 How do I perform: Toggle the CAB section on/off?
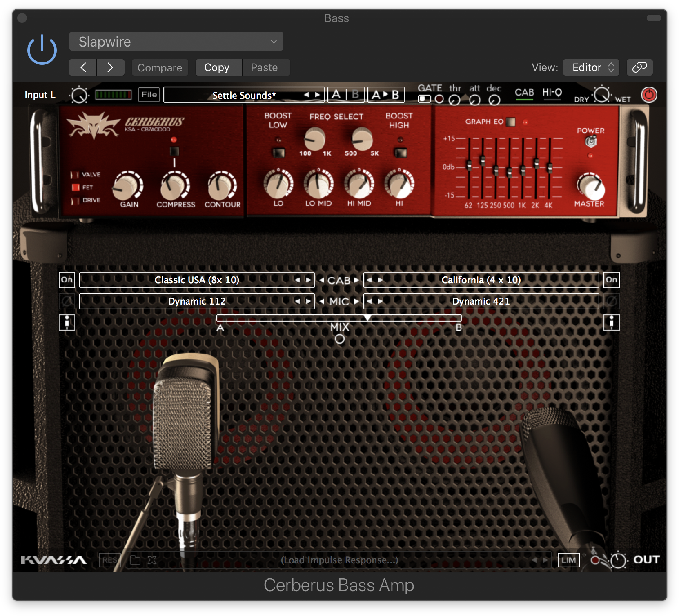[x=524, y=94]
